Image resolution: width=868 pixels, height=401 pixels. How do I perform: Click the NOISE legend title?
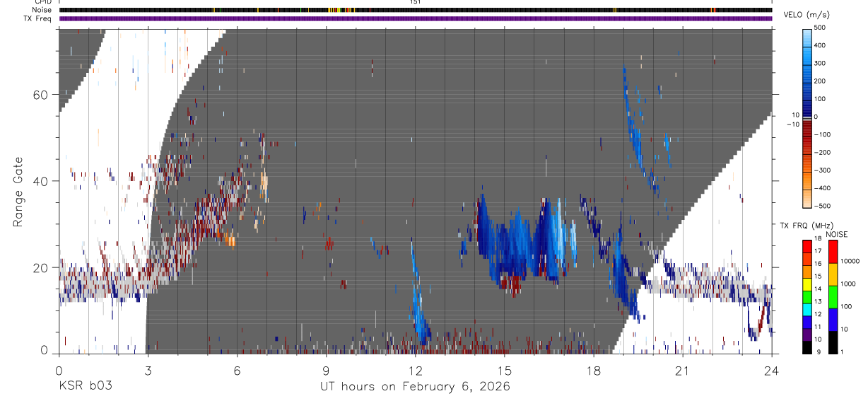pyautogui.click(x=836, y=234)
